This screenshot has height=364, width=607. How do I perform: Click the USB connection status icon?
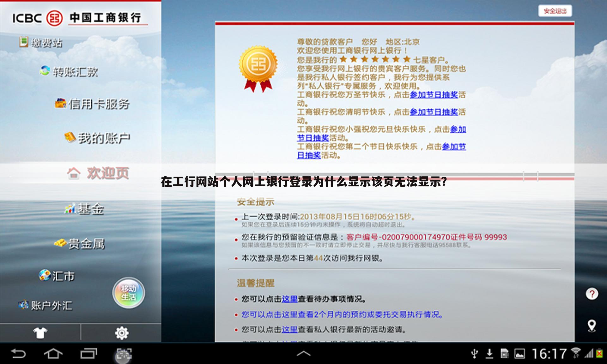475,354
